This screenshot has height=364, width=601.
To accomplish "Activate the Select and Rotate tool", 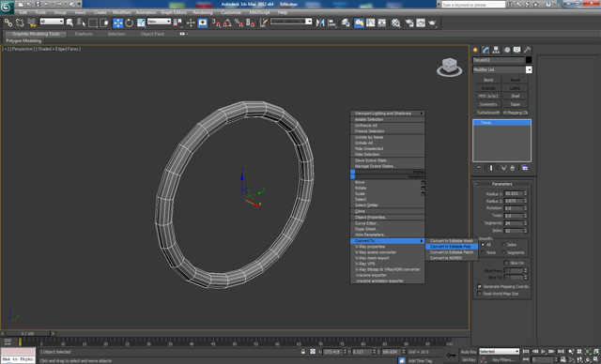I will (130, 23).
